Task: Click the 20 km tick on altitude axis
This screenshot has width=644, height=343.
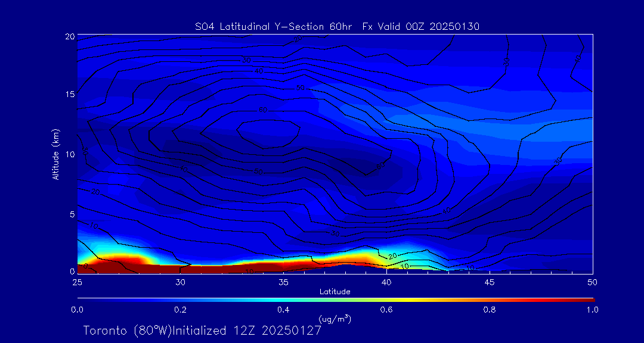Action: pyautogui.click(x=69, y=36)
